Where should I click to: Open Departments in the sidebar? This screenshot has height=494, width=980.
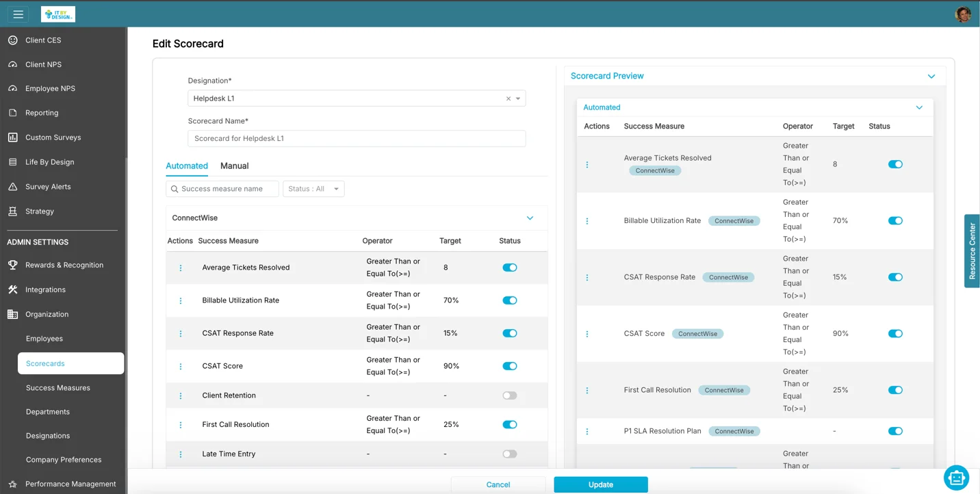click(48, 412)
